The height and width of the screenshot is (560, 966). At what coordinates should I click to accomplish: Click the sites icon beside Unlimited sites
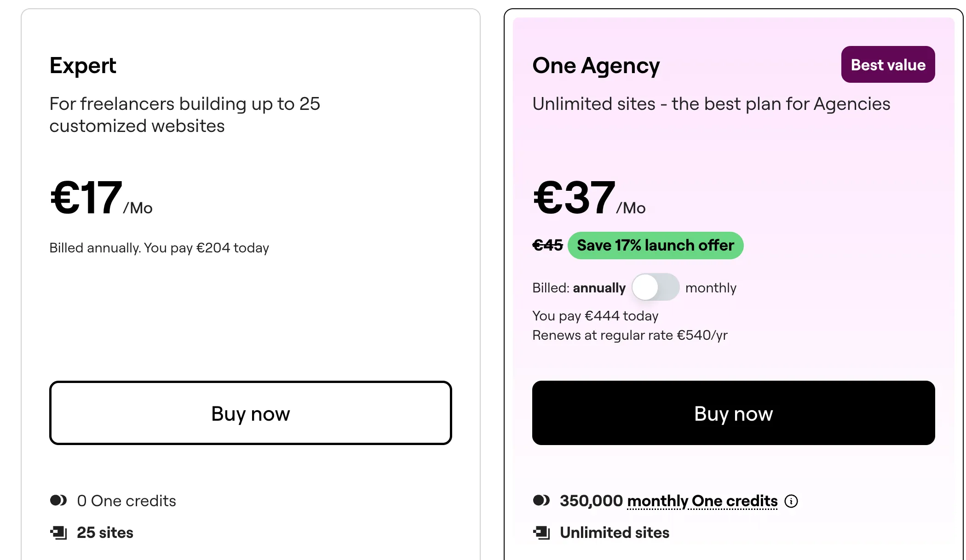[543, 532]
